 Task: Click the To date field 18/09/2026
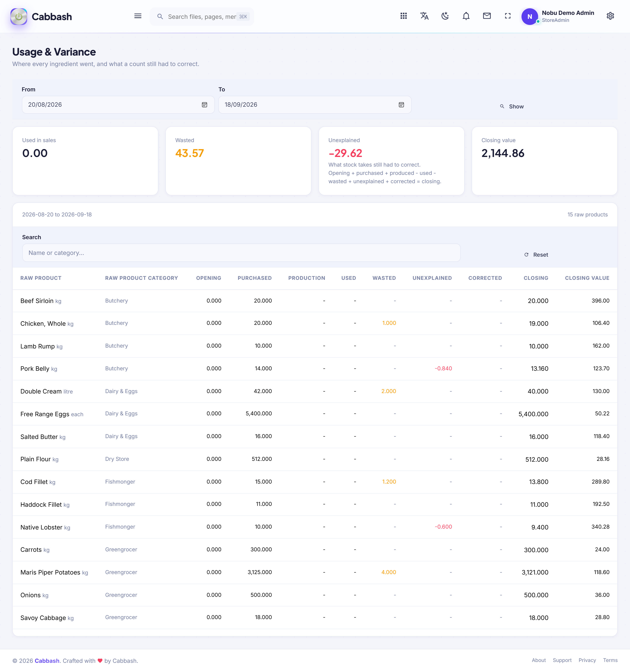click(315, 105)
